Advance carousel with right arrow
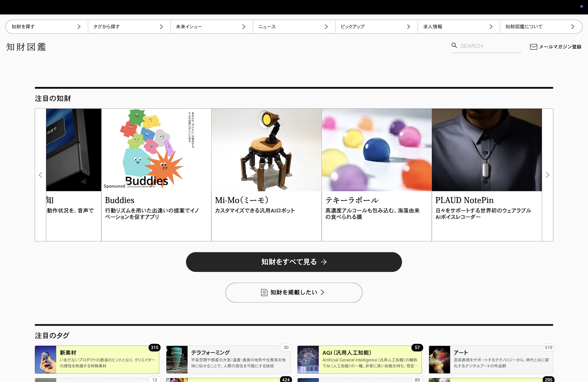 (x=547, y=175)
